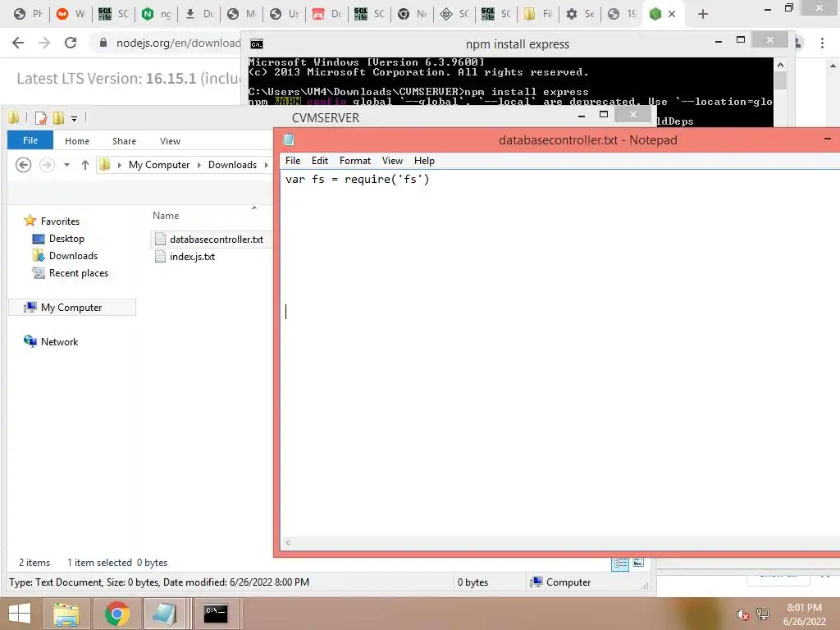This screenshot has height=630, width=840.
Task: Switch to the nginx Chrome tab
Action: pos(157,14)
